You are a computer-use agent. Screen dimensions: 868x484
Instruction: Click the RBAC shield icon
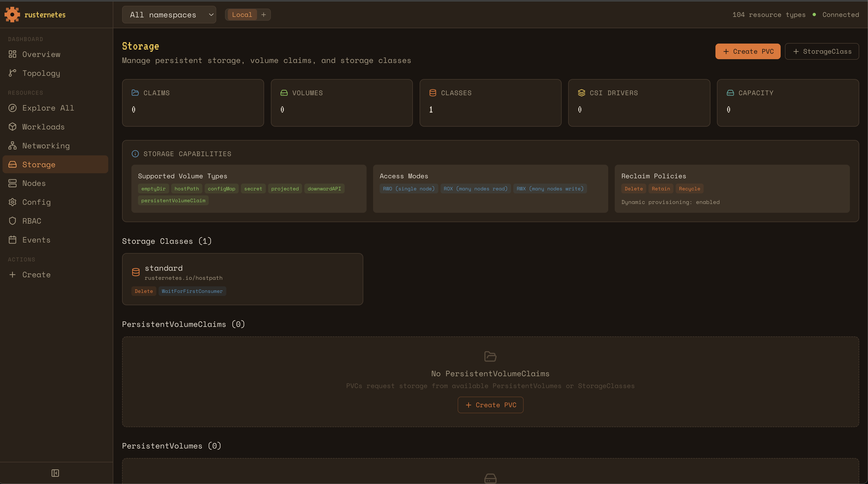(13, 221)
